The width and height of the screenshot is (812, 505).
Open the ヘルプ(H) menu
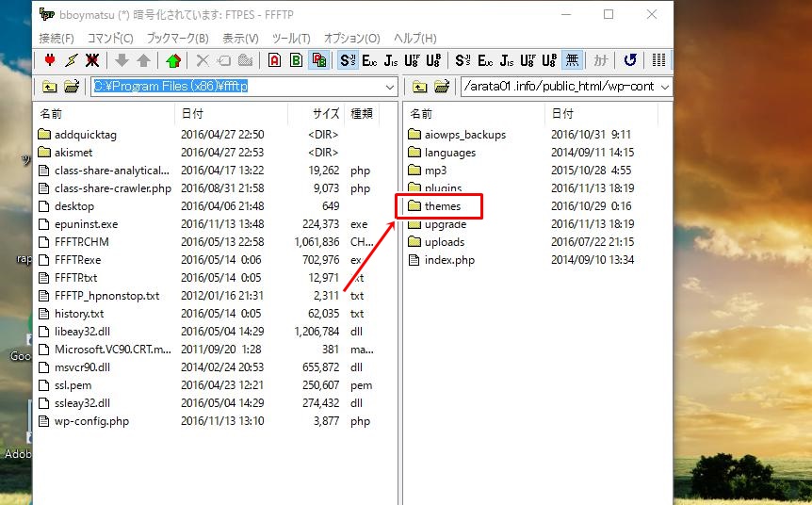pyautogui.click(x=414, y=39)
